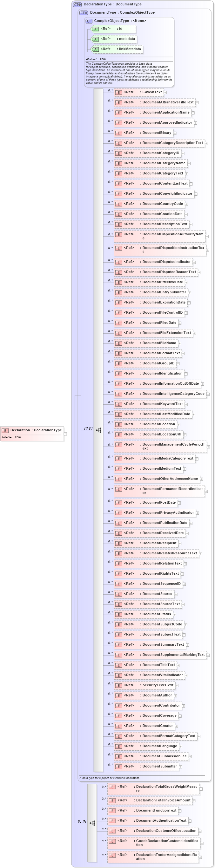Select the DocumentAuthenticationText reference
Screen dimensions: 215x868
[148, 821]
